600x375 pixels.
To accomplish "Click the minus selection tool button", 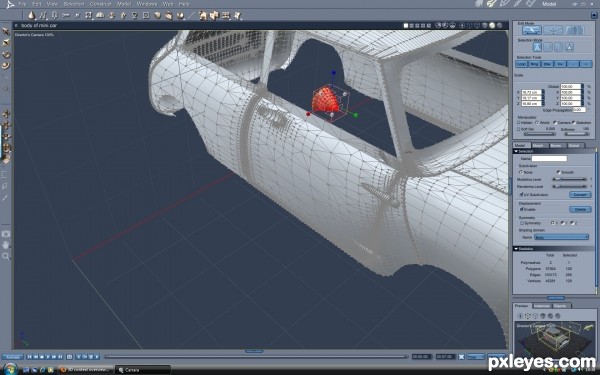I will 573,64.
